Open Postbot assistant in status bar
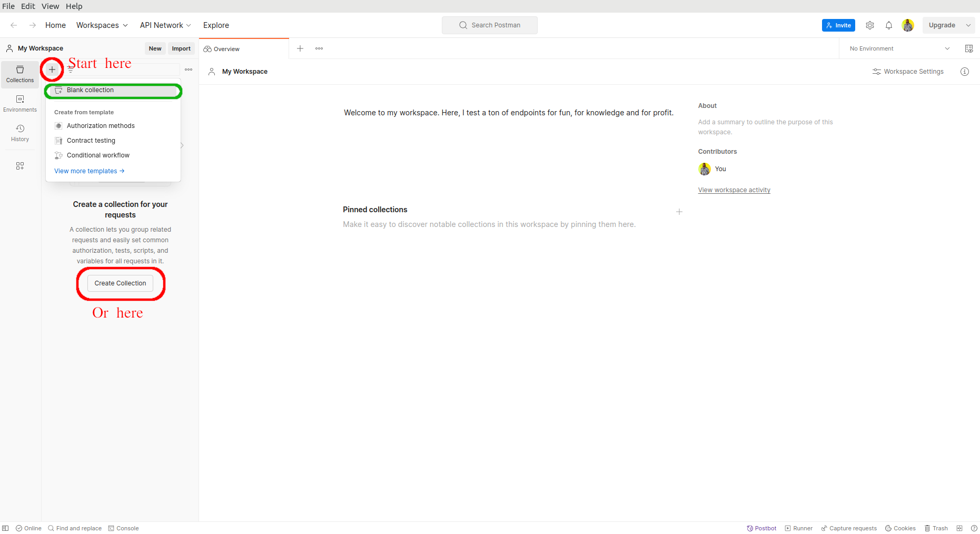 coord(761,528)
